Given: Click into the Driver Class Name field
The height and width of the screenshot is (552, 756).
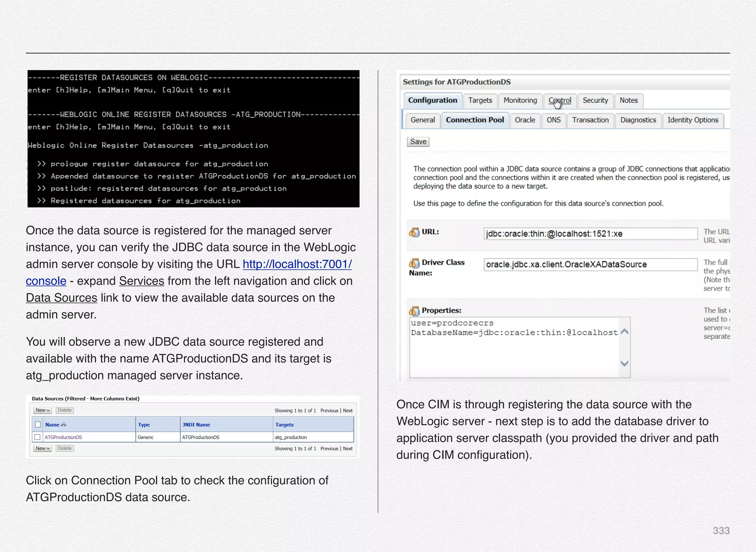Looking at the screenshot, I should tap(591, 265).
